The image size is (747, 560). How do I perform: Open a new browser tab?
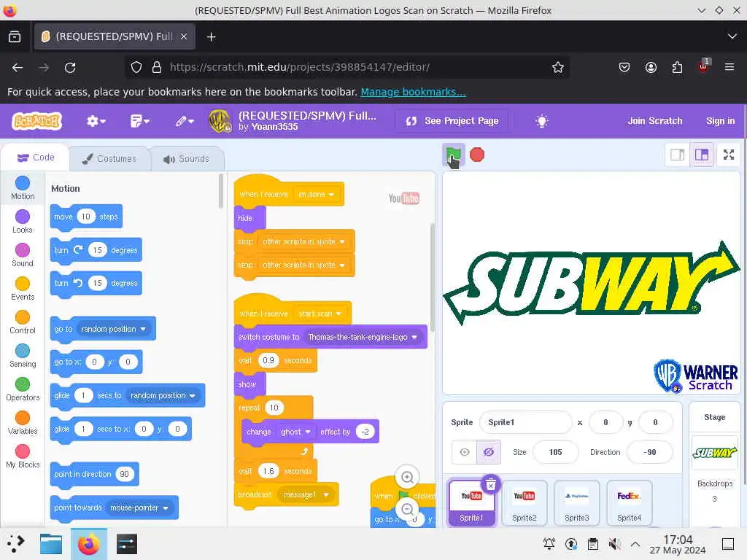(211, 36)
